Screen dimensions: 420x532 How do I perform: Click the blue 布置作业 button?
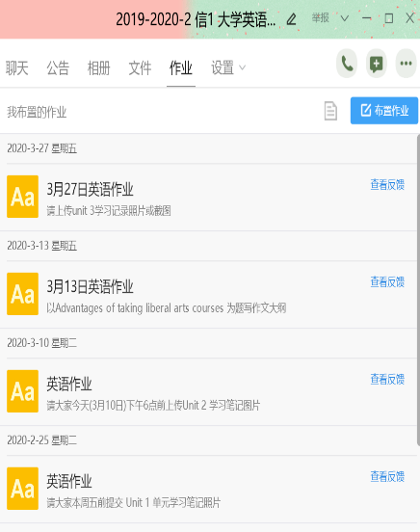point(384,111)
